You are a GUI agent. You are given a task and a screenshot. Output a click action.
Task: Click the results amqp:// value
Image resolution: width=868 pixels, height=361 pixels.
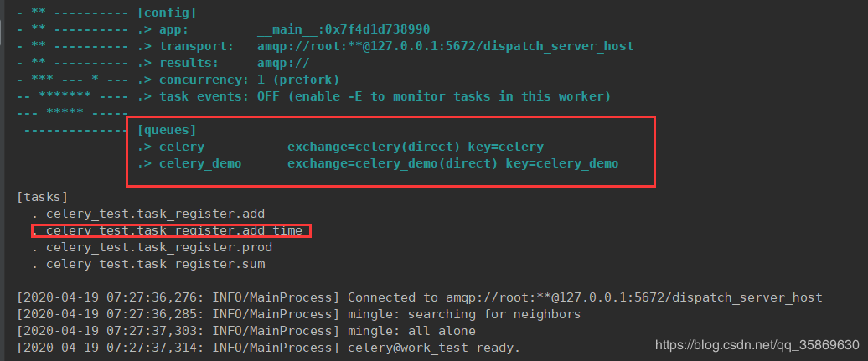coord(283,63)
